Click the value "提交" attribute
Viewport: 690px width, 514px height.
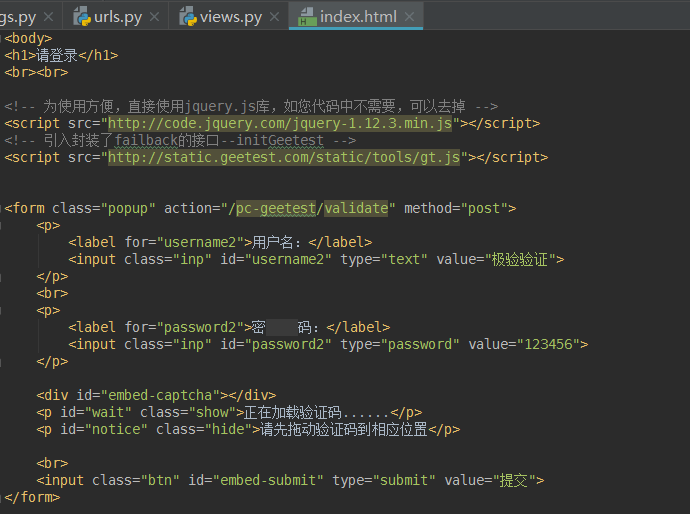pyautogui.click(x=490, y=480)
